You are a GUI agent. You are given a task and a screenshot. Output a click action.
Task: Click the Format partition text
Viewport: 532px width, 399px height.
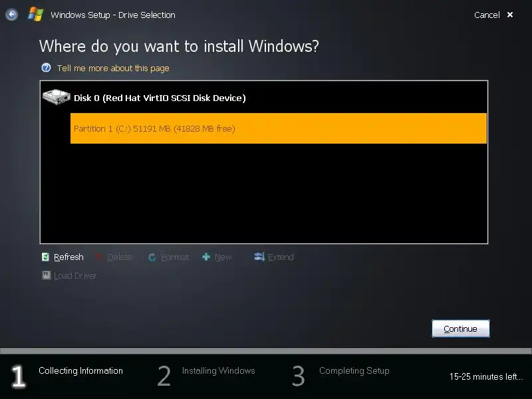(x=175, y=257)
